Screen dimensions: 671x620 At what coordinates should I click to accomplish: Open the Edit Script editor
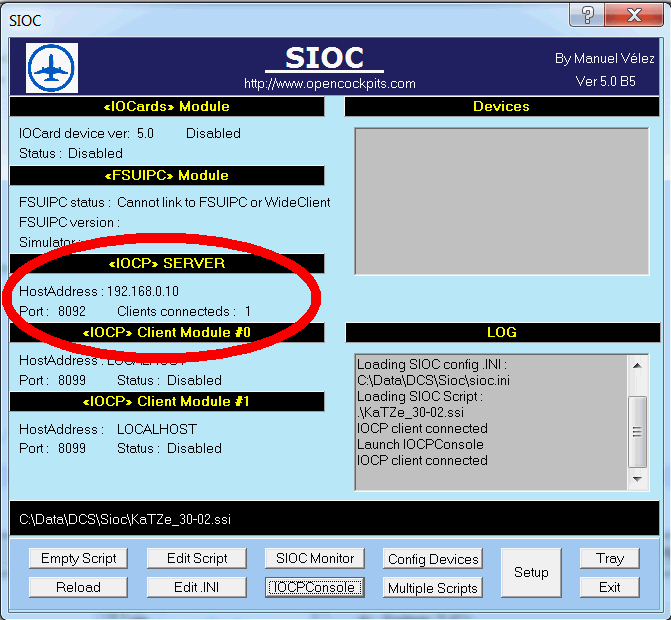click(x=196, y=558)
